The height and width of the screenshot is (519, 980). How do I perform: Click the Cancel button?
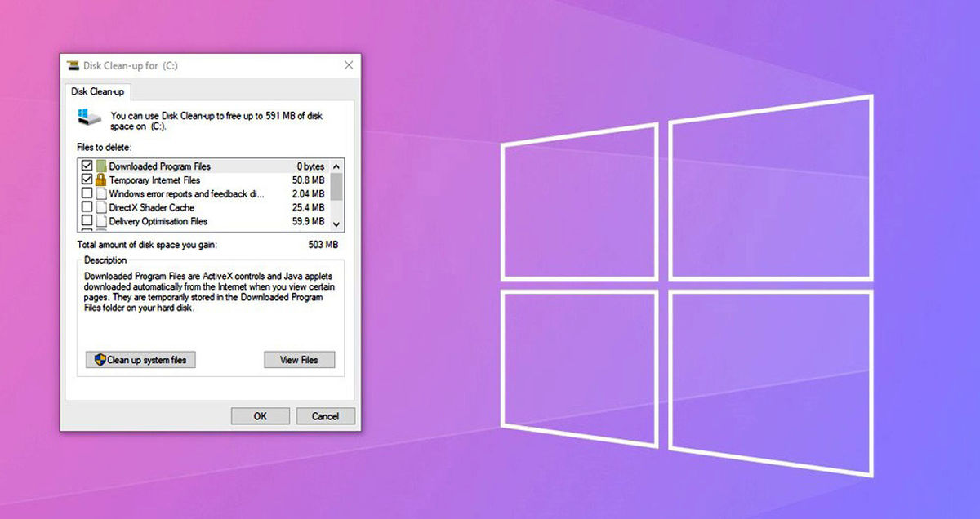[325, 416]
